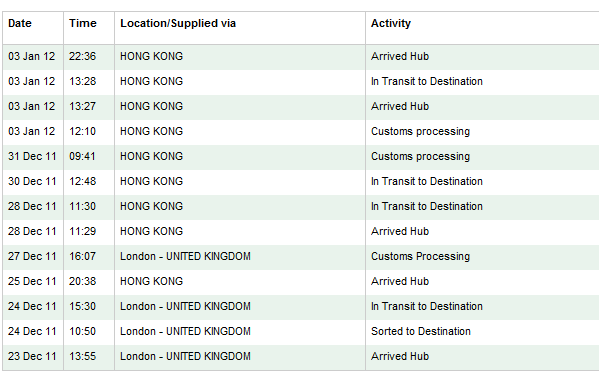Select the 23 Dec 11 date cell
The width and height of the screenshot is (599, 372).
coord(32,356)
